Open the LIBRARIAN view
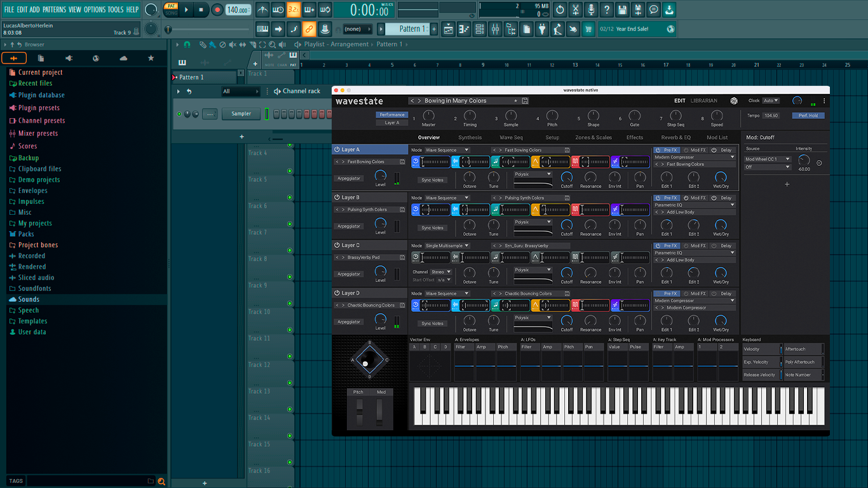Screen dimensions: 868x488 704,100
